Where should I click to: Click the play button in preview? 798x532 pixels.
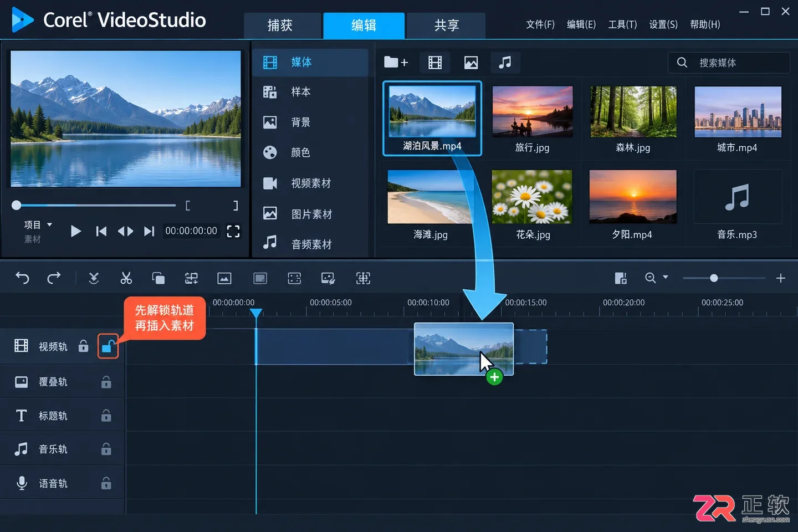[76, 231]
